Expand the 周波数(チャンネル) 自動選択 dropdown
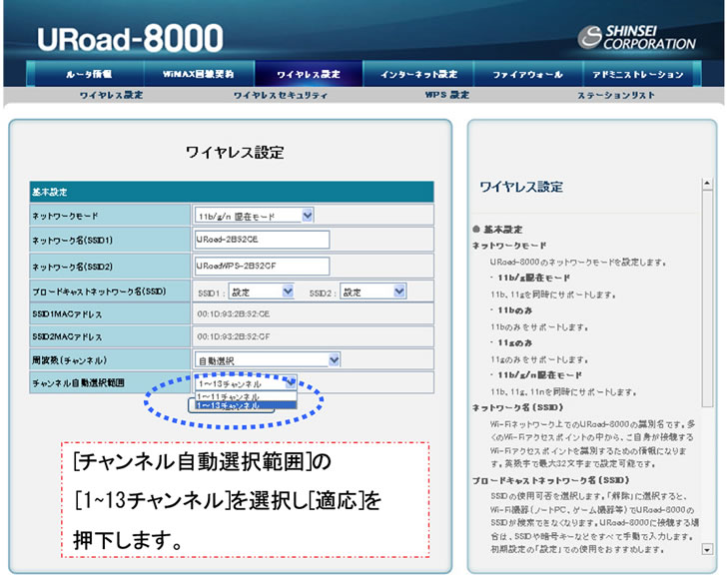The height and width of the screenshot is (581, 728). click(268, 360)
